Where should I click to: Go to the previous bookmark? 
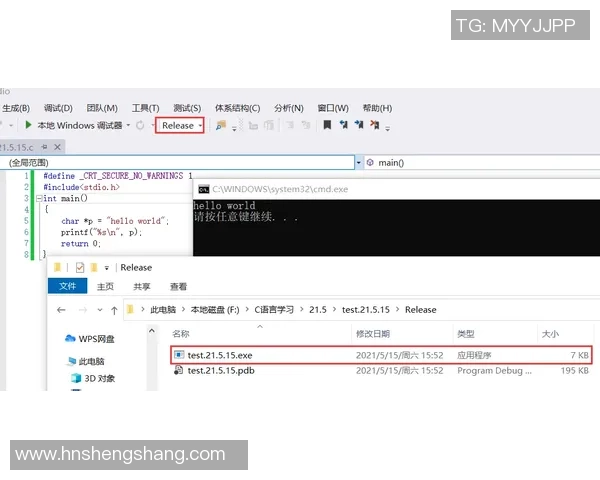coord(344,125)
